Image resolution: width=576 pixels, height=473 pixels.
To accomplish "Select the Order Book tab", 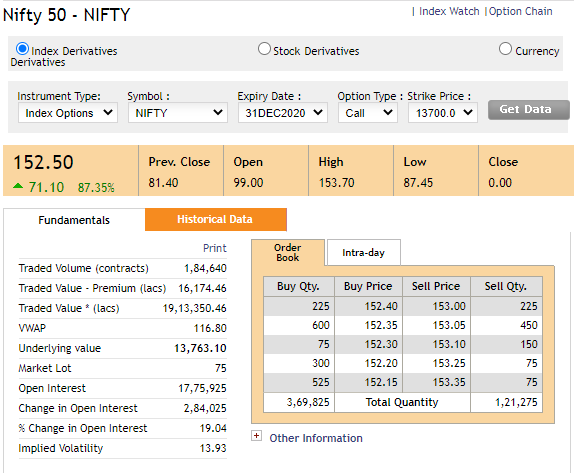I will click(288, 253).
